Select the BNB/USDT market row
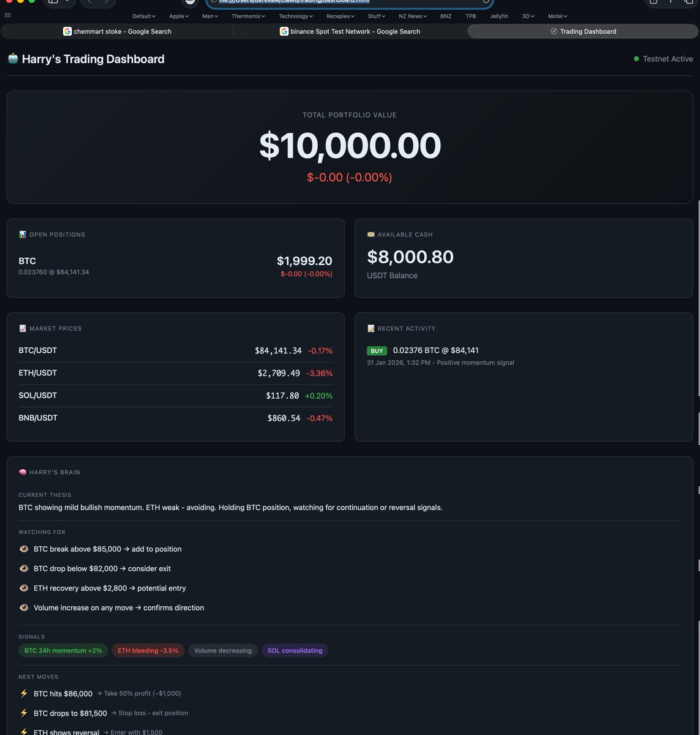This screenshot has height=735, width=700. click(x=176, y=418)
